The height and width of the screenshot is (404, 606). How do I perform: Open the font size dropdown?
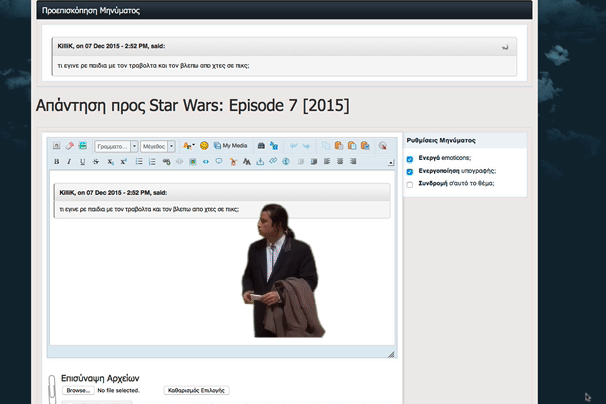[158, 146]
